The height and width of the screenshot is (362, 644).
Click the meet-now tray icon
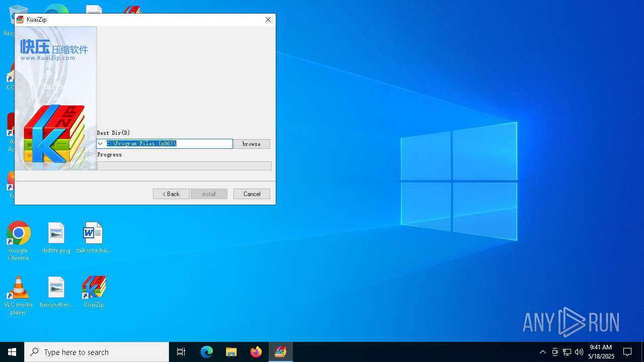coord(555,352)
